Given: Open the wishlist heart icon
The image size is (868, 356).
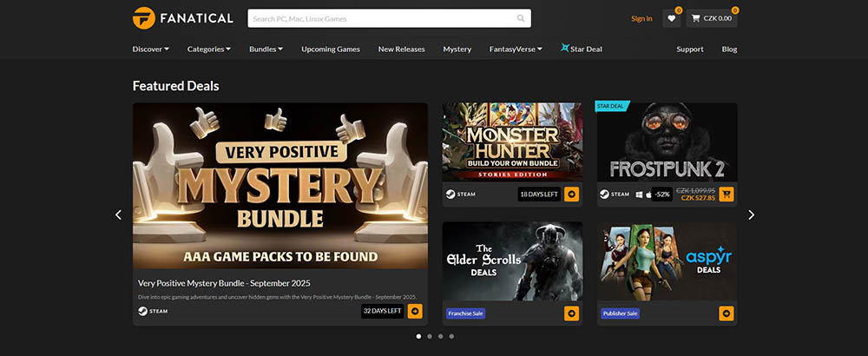Looking at the screenshot, I should coord(671,18).
